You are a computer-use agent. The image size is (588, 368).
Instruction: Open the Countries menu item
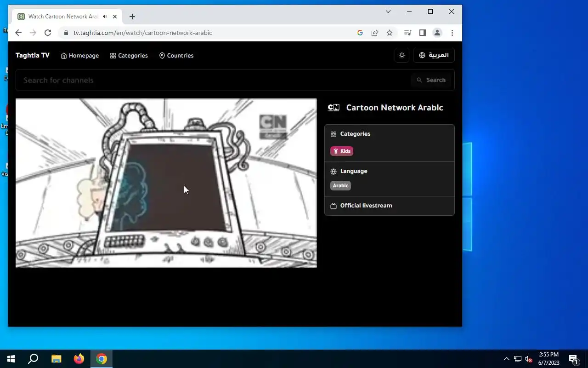click(x=176, y=56)
